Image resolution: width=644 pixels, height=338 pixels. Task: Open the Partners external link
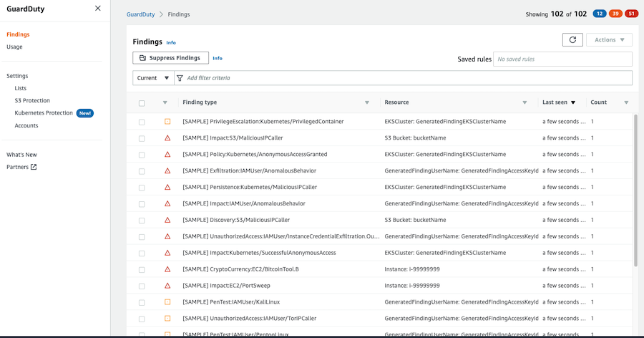(x=21, y=167)
